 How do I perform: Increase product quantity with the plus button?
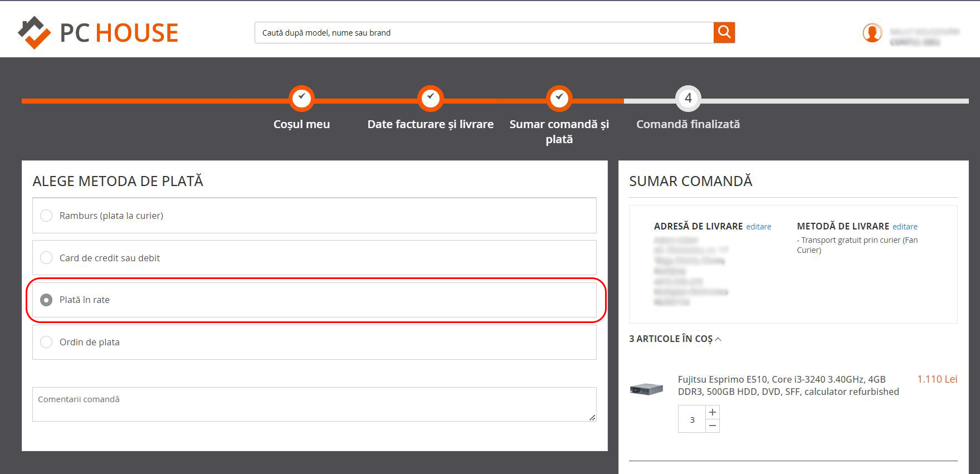click(x=713, y=412)
